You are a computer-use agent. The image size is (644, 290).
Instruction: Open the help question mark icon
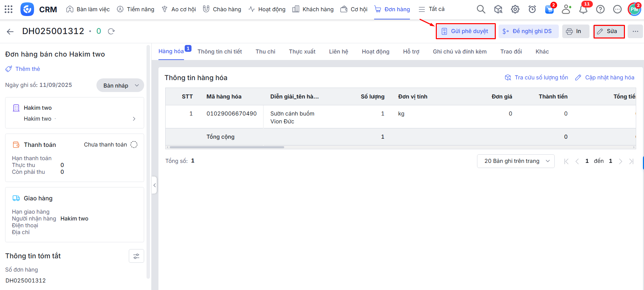[600, 9]
